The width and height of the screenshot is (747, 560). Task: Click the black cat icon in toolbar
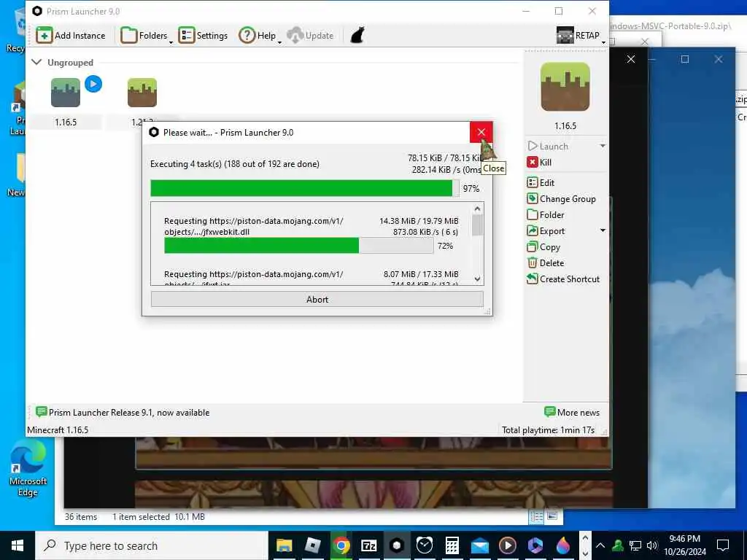pyautogui.click(x=357, y=35)
